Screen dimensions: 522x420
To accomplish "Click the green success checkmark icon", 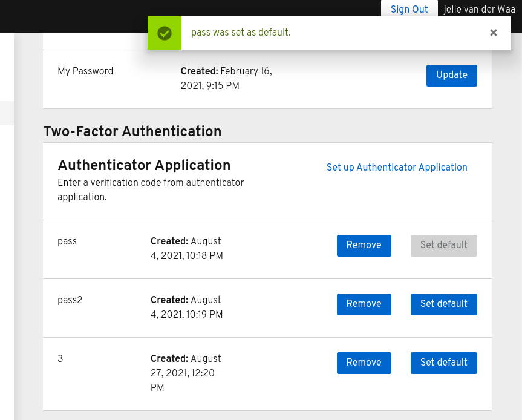I will click(164, 33).
